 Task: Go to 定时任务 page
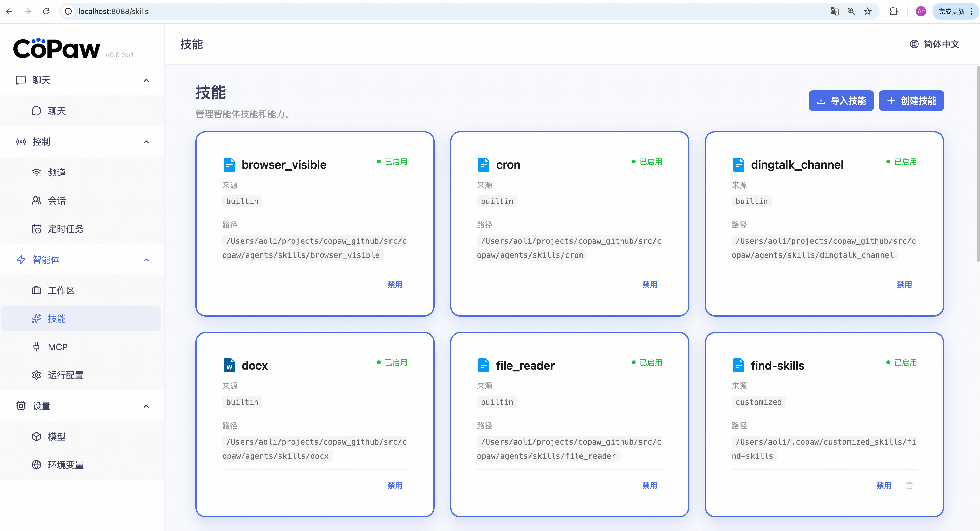(81, 229)
